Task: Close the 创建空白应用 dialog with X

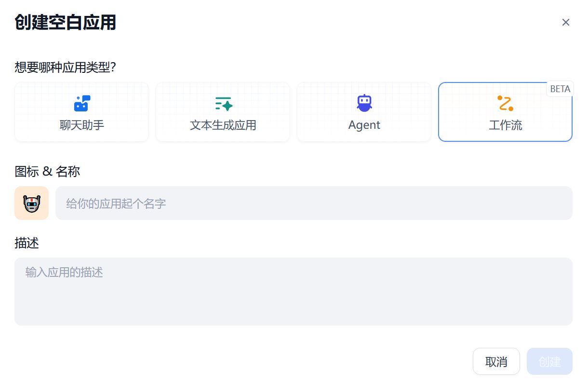Action: [566, 22]
